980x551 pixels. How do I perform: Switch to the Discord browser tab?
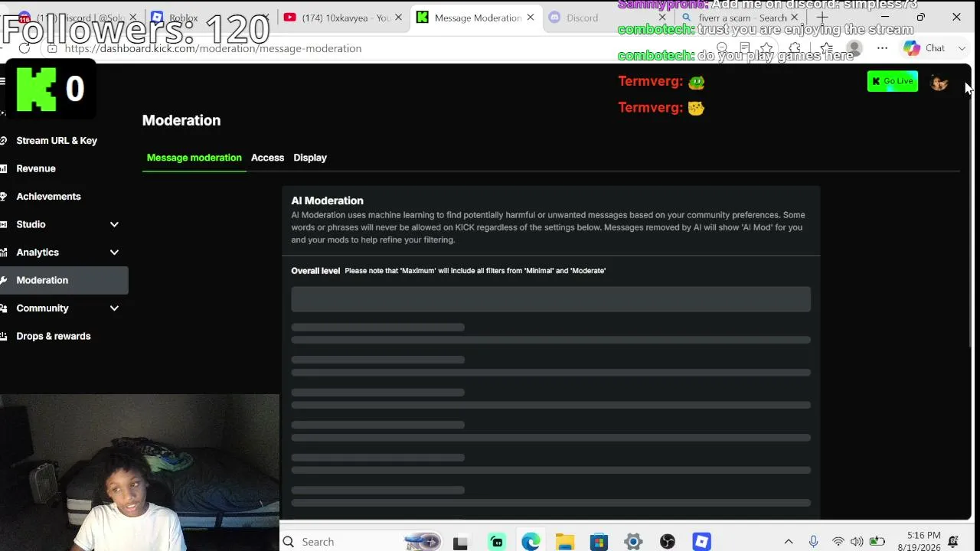[x=605, y=18]
